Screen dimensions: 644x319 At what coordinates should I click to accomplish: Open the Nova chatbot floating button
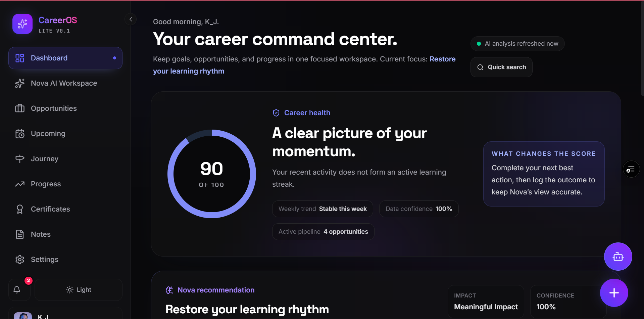tap(618, 257)
